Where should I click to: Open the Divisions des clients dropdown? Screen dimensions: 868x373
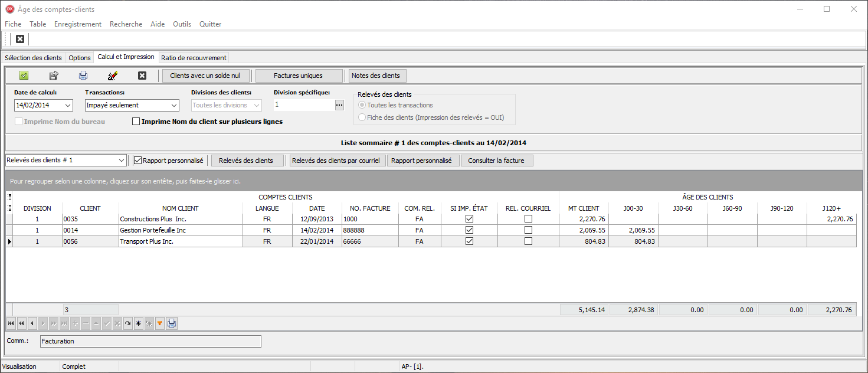click(256, 105)
